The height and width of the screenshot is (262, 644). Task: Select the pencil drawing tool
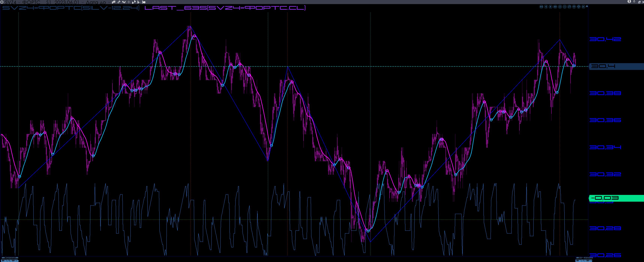coord(119,2)
